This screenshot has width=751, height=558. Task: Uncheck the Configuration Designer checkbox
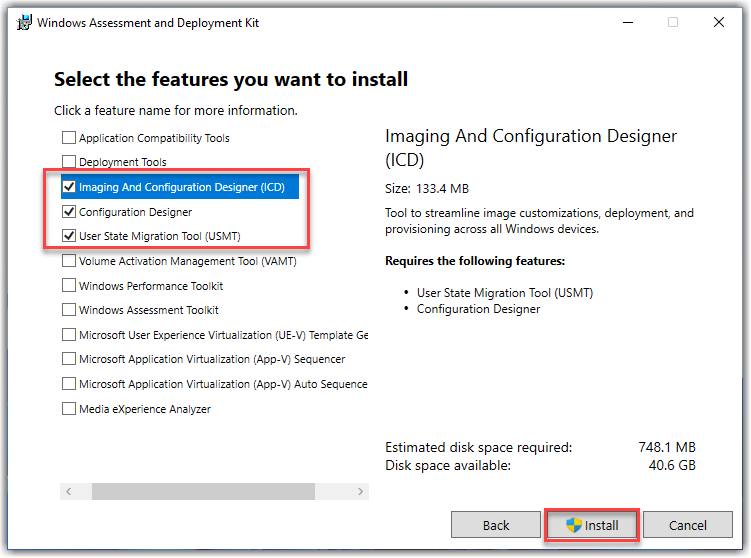coord(69,211)
